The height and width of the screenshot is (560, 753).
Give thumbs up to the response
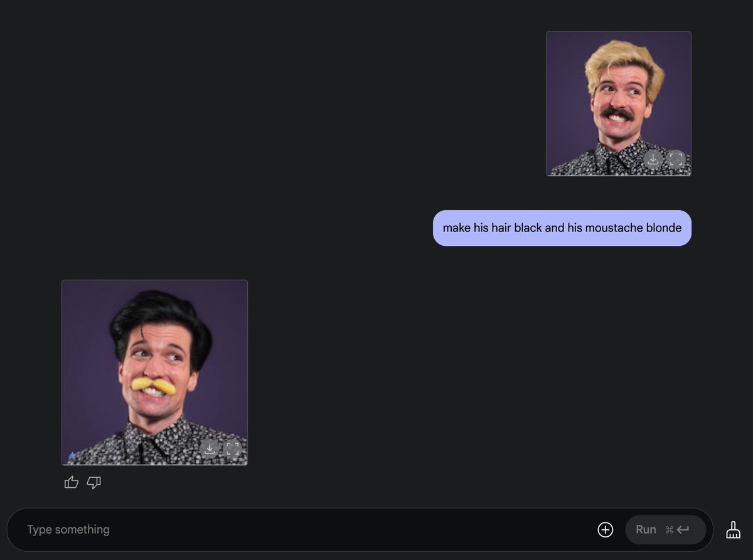pos(72,482)
